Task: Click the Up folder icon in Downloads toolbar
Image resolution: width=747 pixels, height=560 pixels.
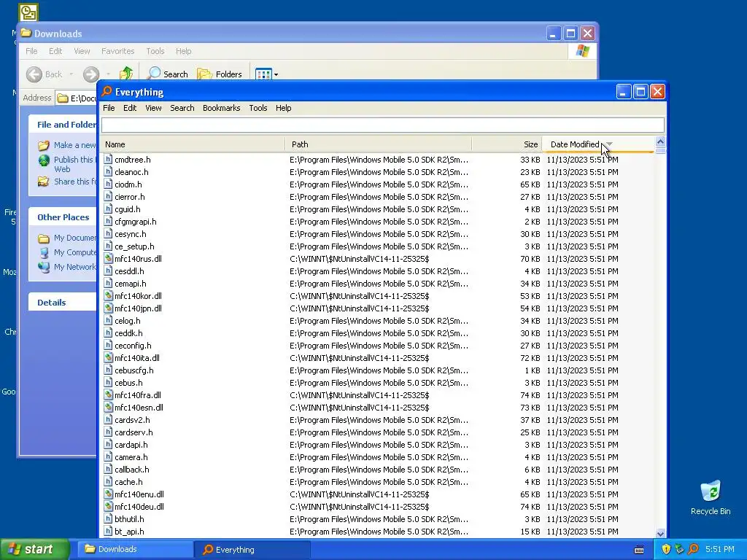Action: tap(126, 74)
